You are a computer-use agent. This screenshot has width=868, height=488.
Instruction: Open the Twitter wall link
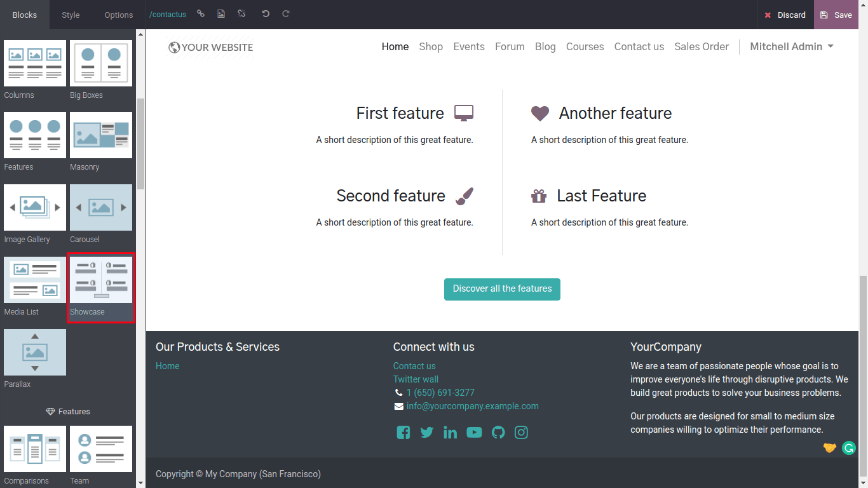(416, 379)
